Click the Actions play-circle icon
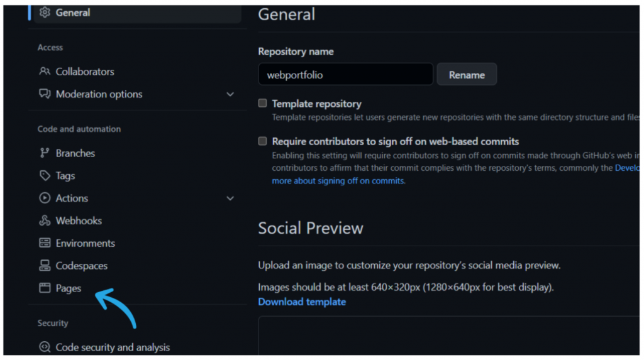The image size is (644, 360). click(45, 199)
